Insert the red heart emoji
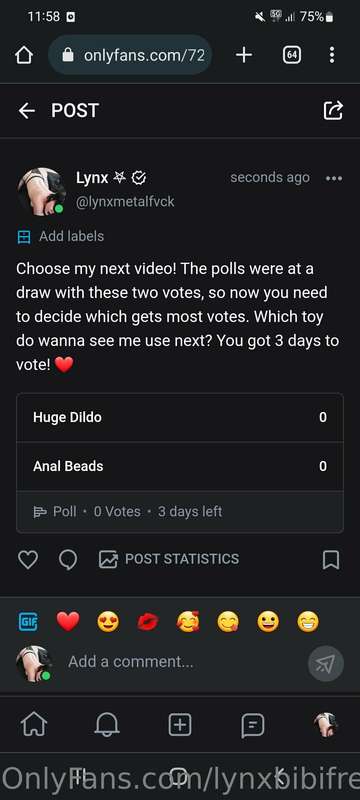Viewport: 360px width, 800px height. [68, 621]
